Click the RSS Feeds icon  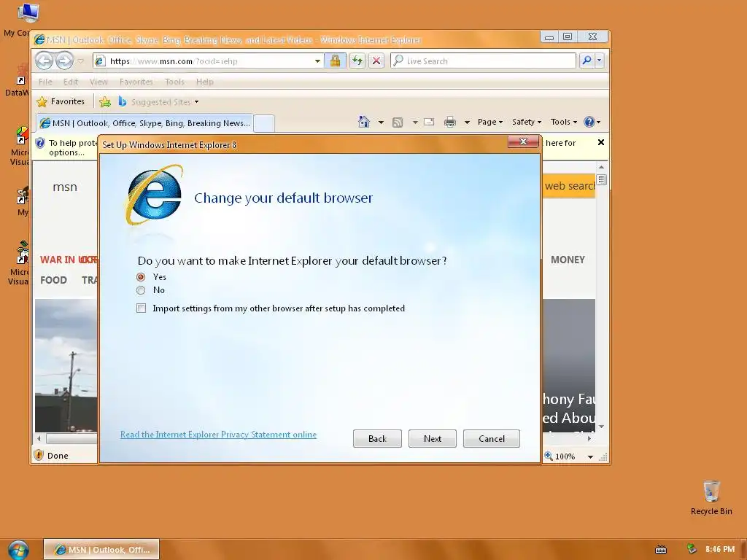(398, 122)
